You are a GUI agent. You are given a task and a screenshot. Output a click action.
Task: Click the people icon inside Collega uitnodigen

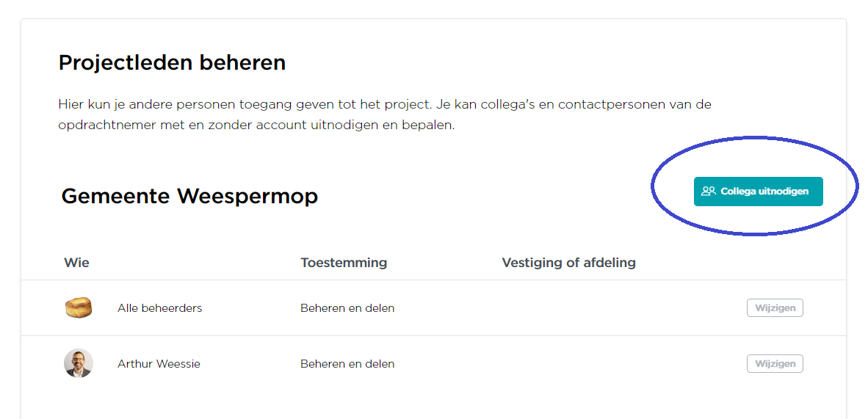pos(709,192)
